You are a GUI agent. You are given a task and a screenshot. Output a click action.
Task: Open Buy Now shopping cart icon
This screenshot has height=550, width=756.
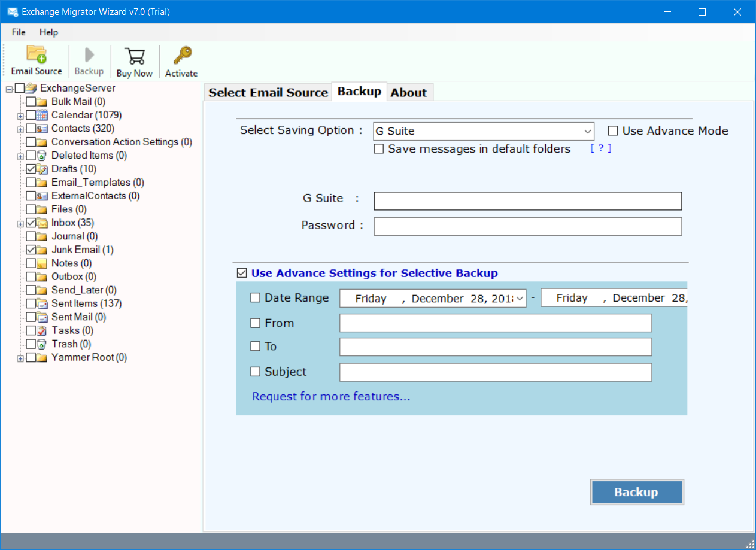(x=135, y=56)
